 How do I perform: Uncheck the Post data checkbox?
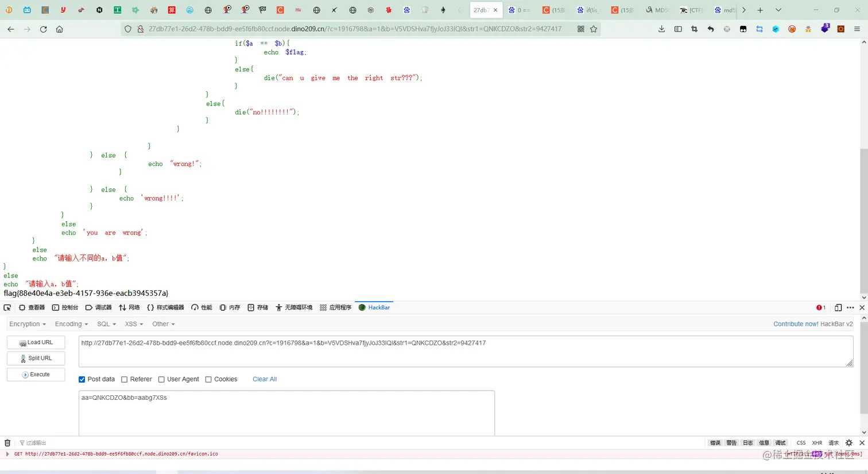click(x=82, y=379)
